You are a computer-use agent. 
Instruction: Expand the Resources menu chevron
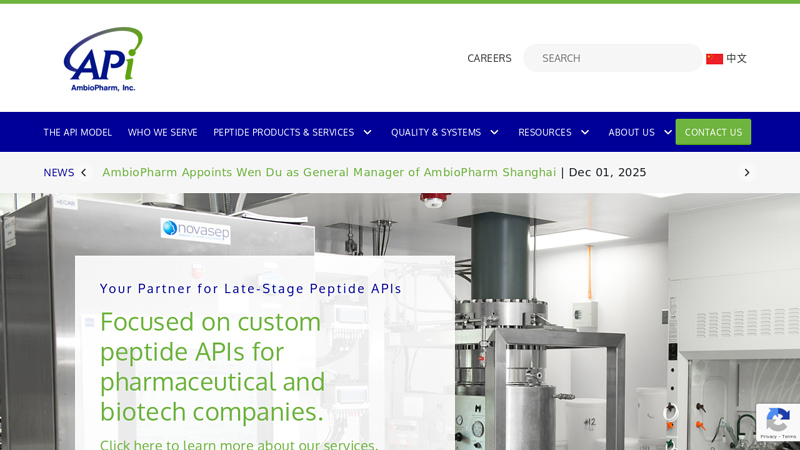click(585, 132)
